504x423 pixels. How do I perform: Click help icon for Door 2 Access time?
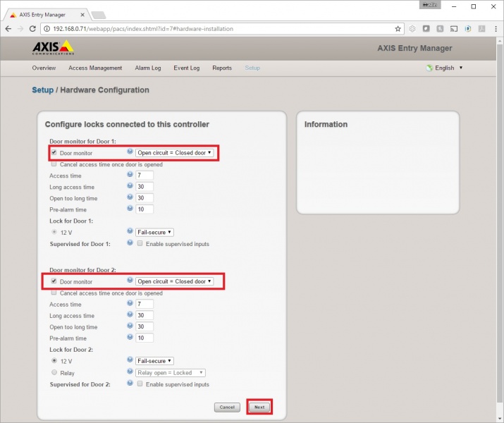click(130, 303)
